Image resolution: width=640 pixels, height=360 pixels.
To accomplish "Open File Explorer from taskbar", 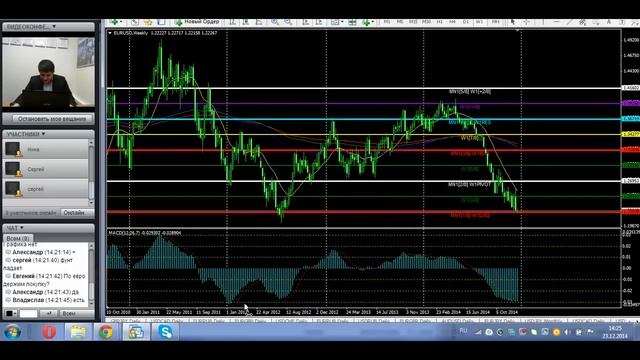I will pos(78,332).
